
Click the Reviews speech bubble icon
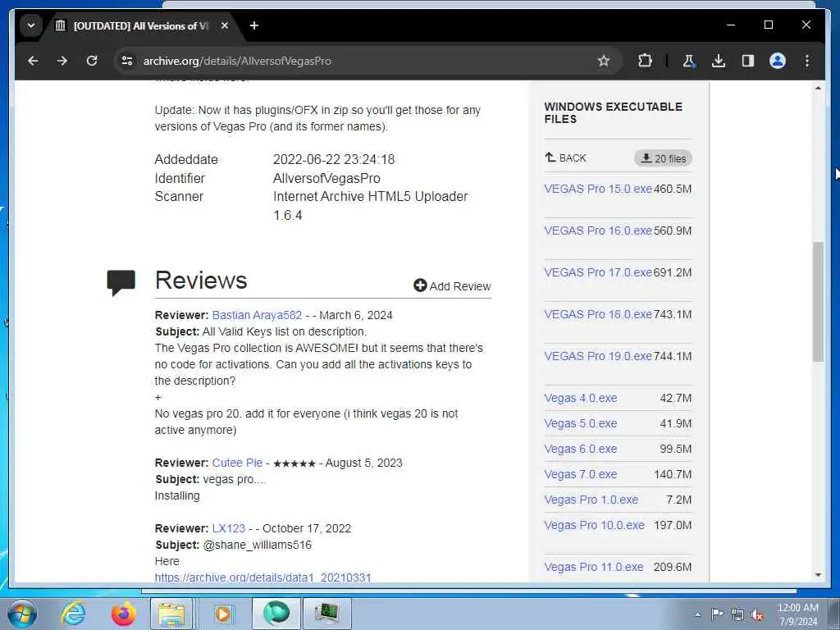(x=121, y=282)
